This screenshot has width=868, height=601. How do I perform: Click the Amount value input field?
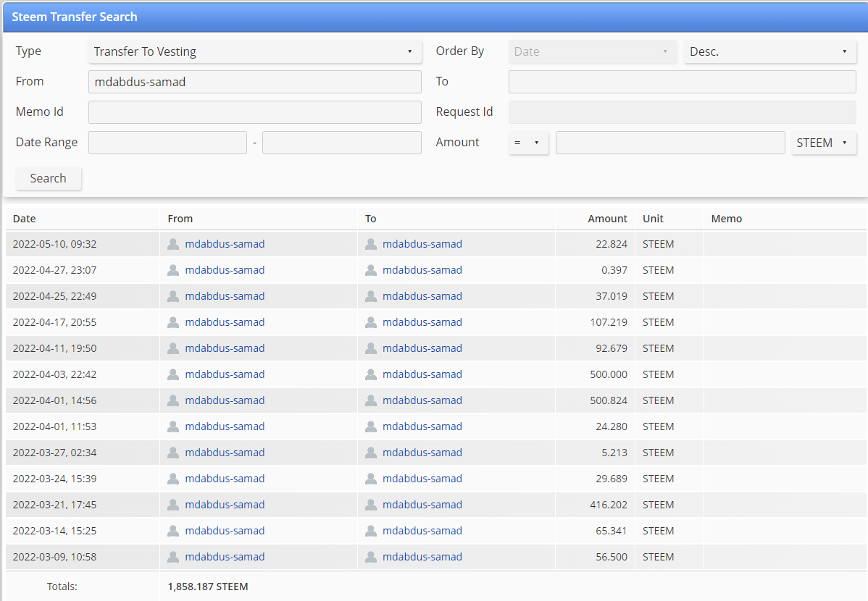pos(669,143)
